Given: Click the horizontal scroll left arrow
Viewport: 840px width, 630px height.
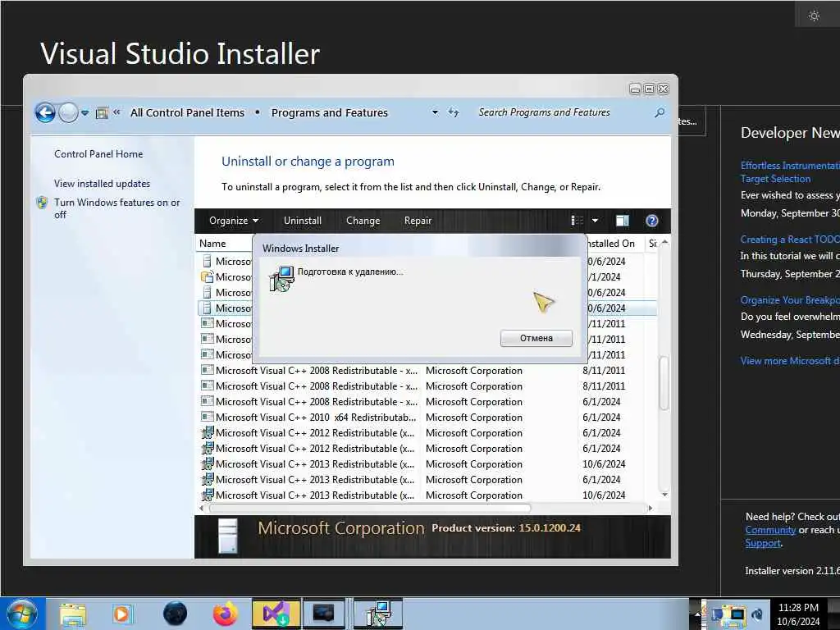Looking at the screenshot, I should [x=201, y=508].
